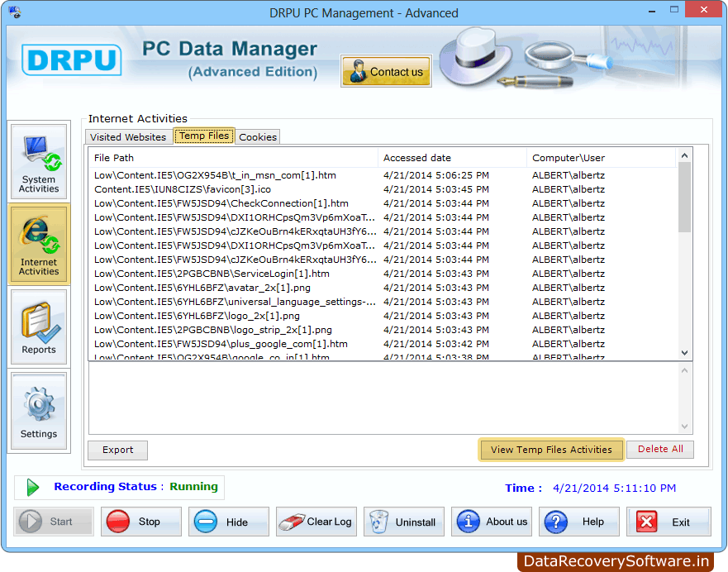This screenshot has height=572, width=728.
Task: Select row t_in_msn_com[1].htm
Action: [383, 175]
